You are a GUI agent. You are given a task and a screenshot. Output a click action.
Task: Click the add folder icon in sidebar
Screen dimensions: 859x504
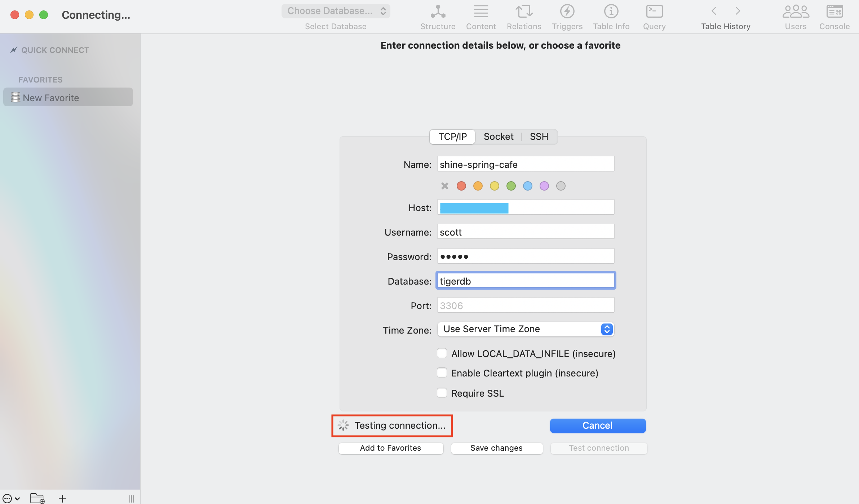[x=37, y=498]
